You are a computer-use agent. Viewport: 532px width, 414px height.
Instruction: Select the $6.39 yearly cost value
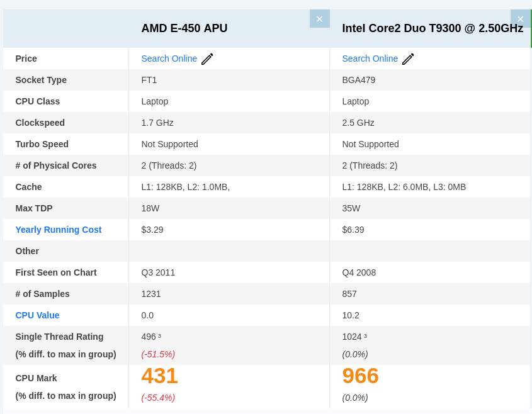click(353, 230)
